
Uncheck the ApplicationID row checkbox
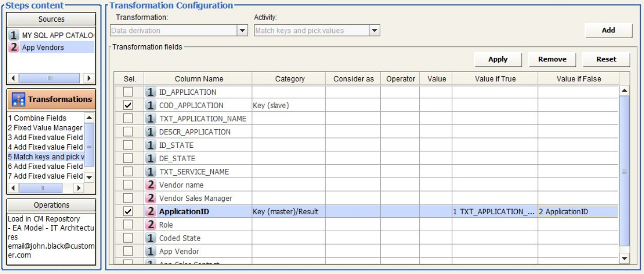(129, 212)
